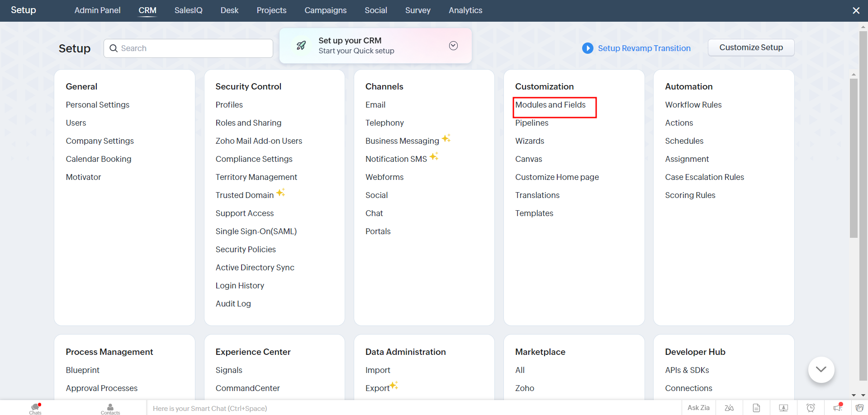
Task: Switch to the SalesIQ tab
Action: point(189,10)
